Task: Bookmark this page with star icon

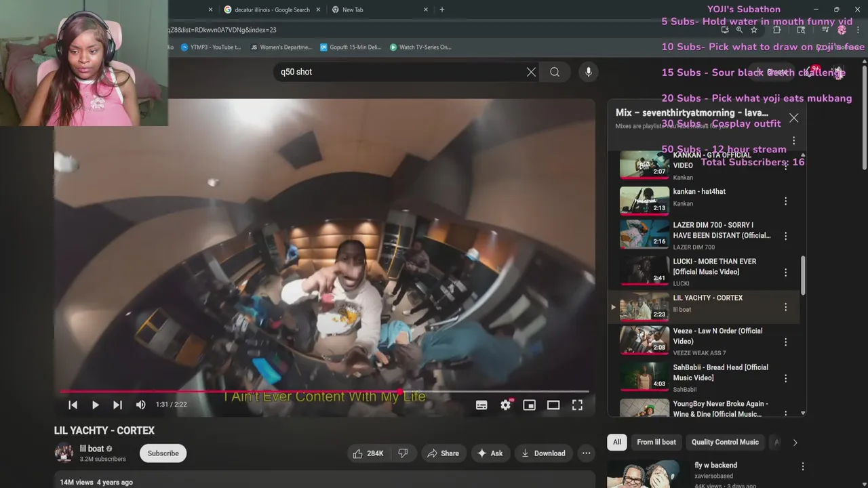Action: point(753,30)
